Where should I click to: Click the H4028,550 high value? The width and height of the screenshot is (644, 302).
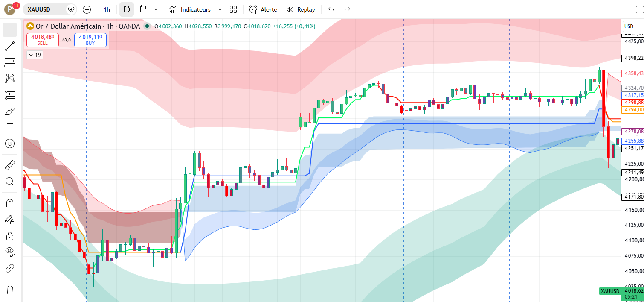(199, 26)
